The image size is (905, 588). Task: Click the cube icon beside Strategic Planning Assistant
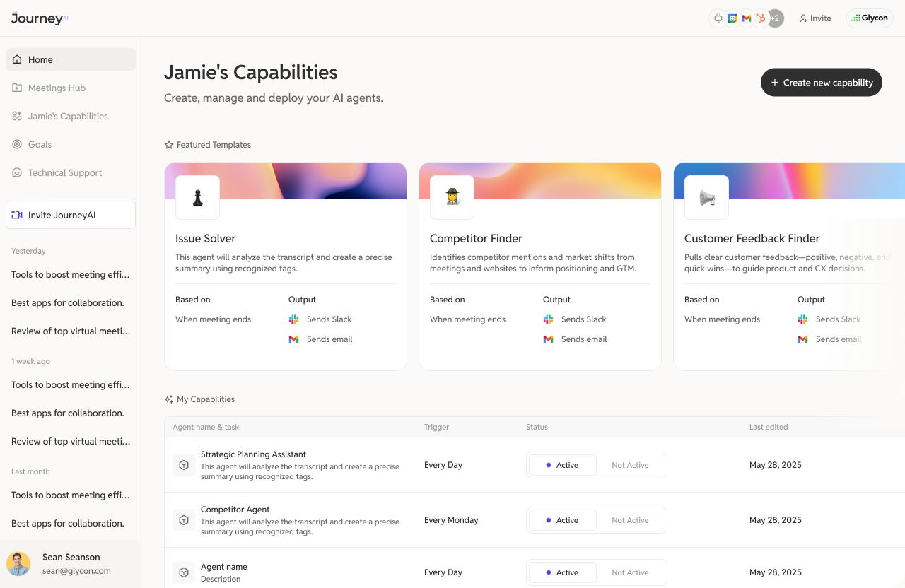(184, 465)
